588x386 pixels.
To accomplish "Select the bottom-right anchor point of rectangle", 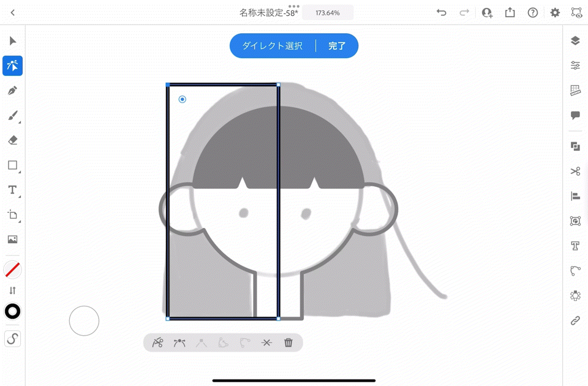I will (278, 319).
